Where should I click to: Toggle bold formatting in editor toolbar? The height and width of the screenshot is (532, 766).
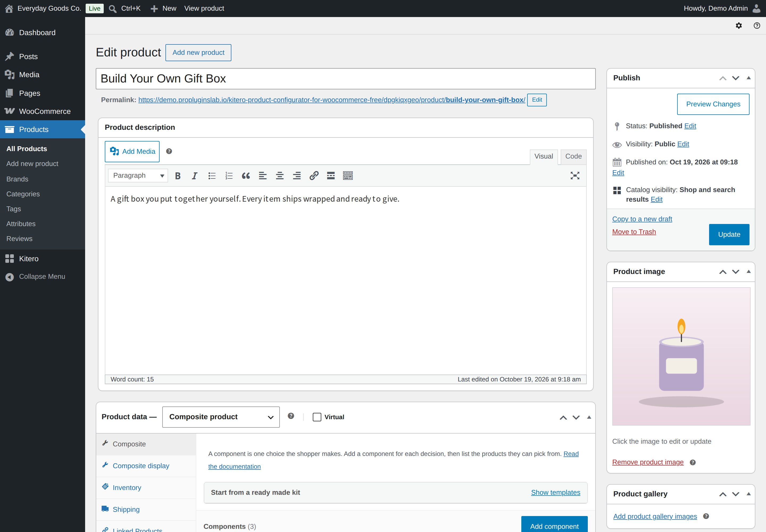[x=178, y=176]
